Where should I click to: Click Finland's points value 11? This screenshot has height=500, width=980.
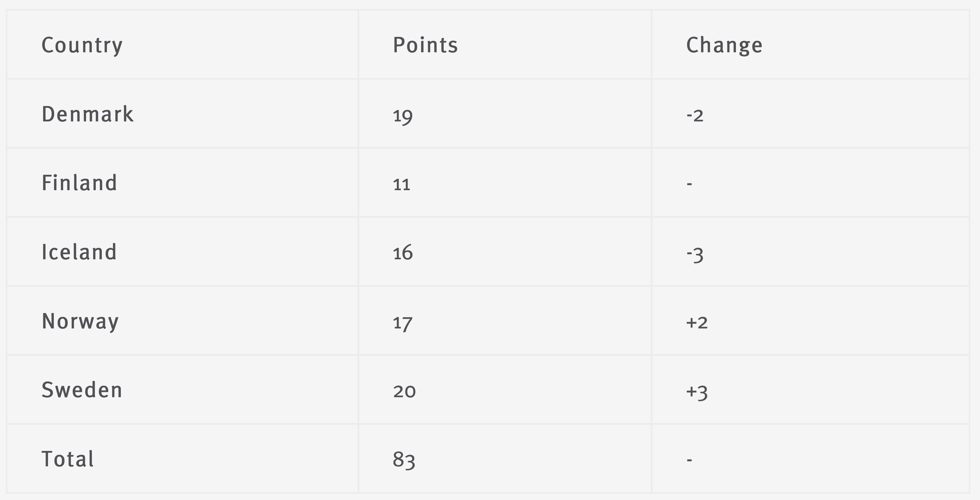click(401, 185)
